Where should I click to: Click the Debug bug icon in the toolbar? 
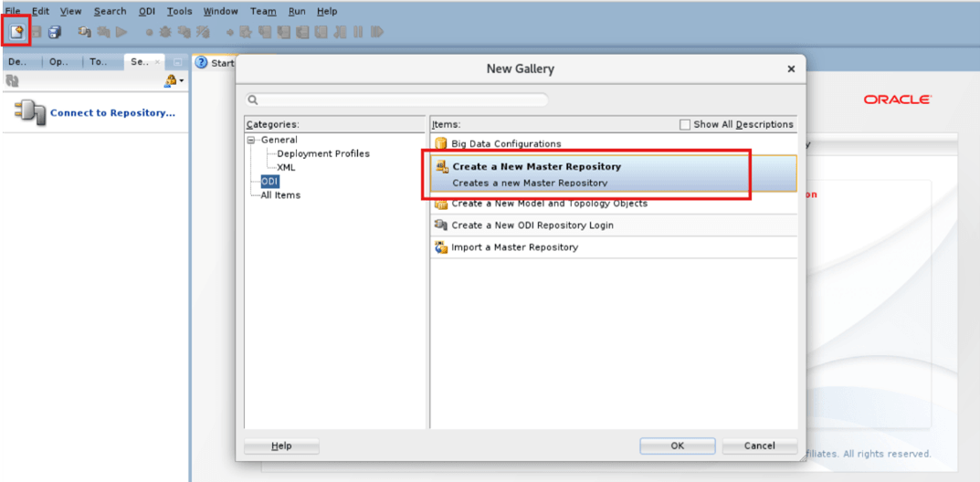tap(165, 32)
